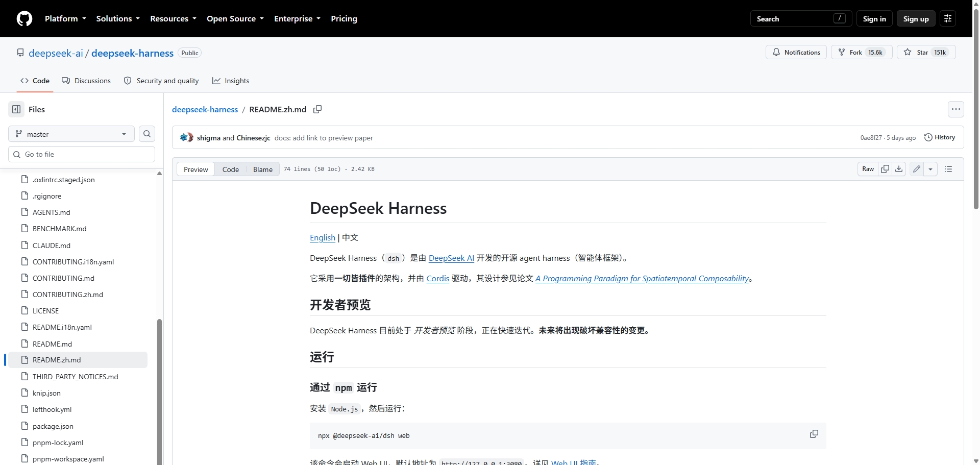
Task: Focus the Go to file field
Action: coord(82,154)
